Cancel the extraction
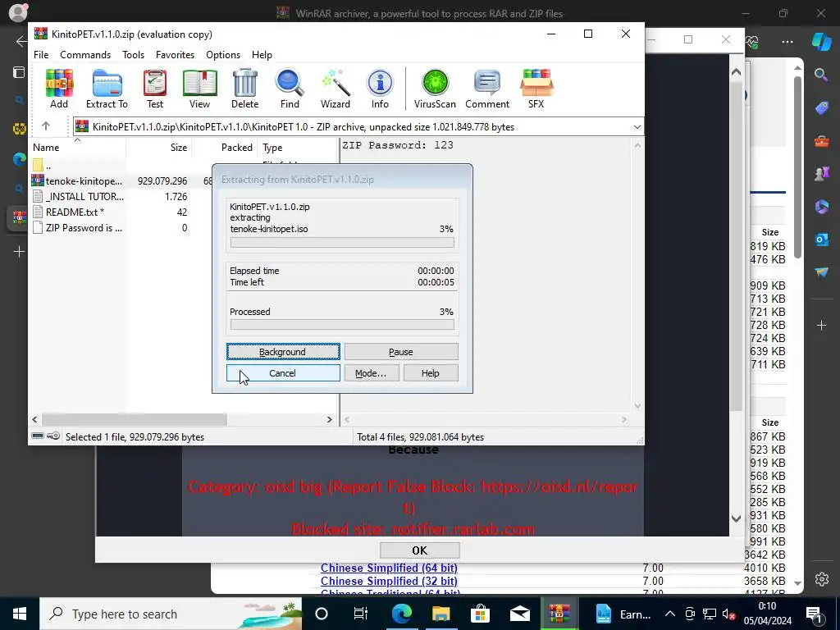The image size is (840, 630). click(x=283, y=373)
